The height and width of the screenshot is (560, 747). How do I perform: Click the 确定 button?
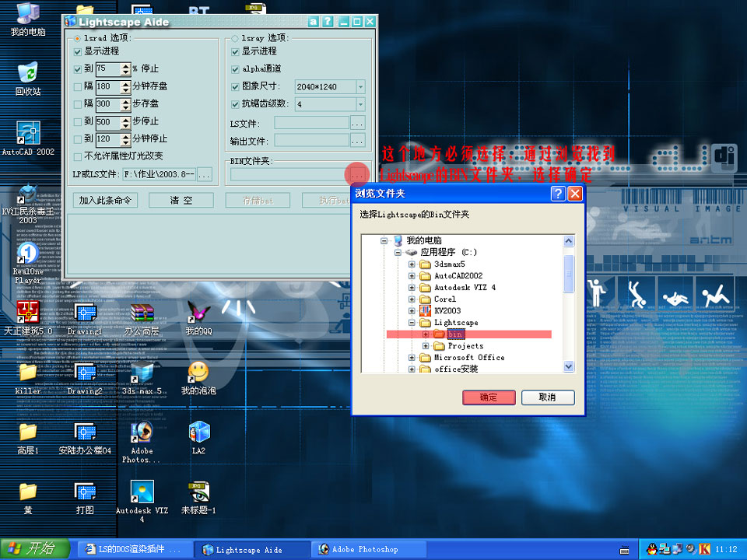click(x=489, y=397)
